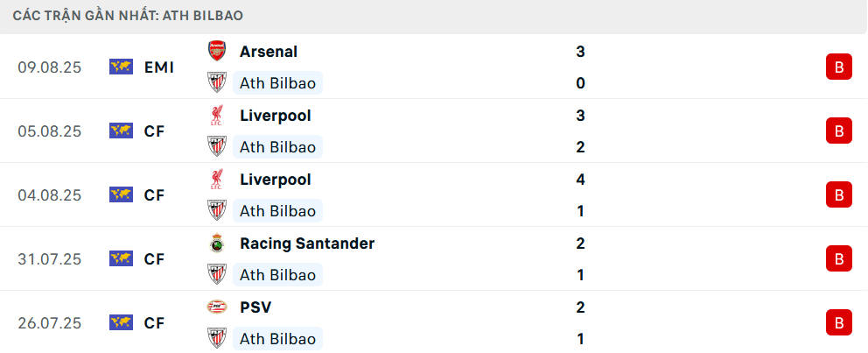Click highlighted Ath Bilbao label under Arsenal
Screen dimensions: 868x353
[277, 83]
